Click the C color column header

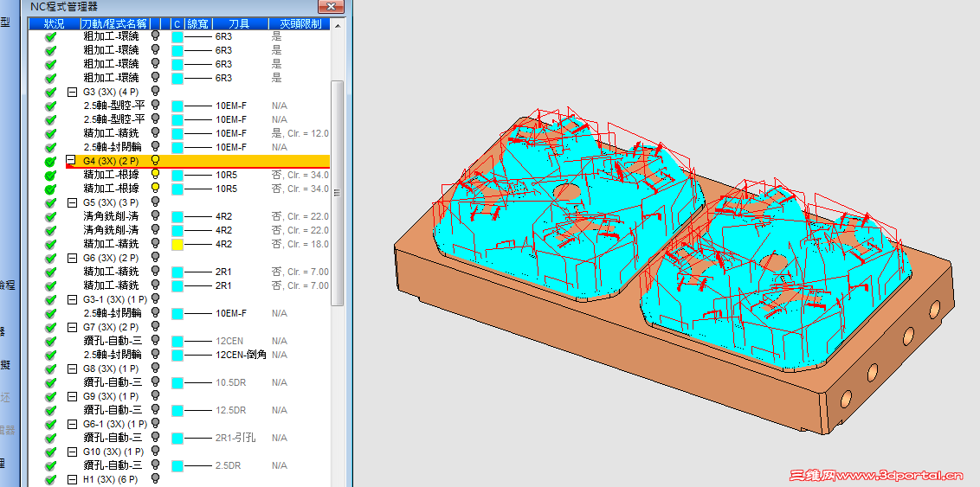click(177, 23)
